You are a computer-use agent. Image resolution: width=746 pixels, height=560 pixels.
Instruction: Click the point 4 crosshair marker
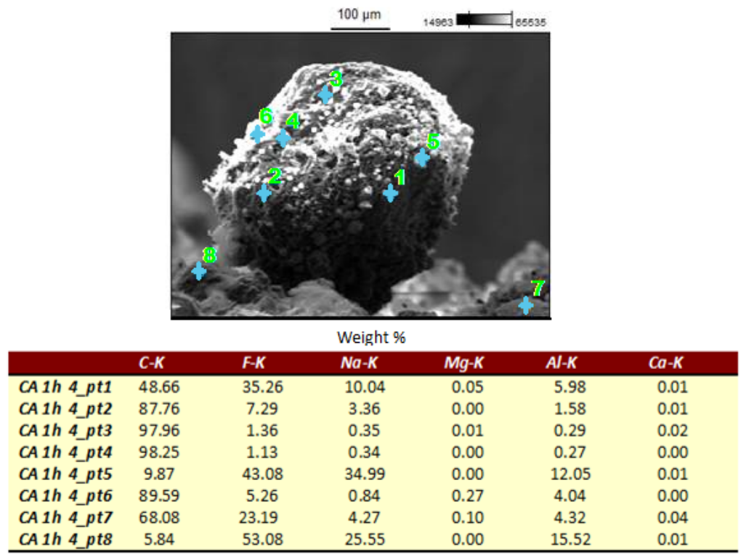283,138
